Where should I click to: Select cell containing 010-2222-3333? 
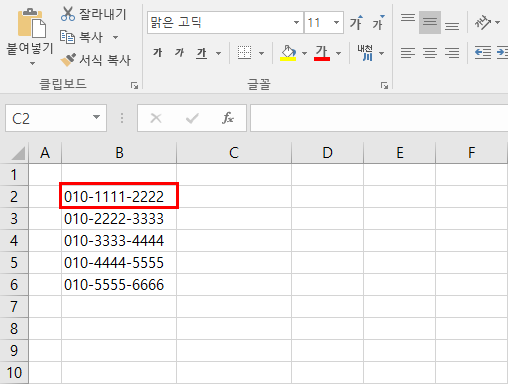[119, 218]
